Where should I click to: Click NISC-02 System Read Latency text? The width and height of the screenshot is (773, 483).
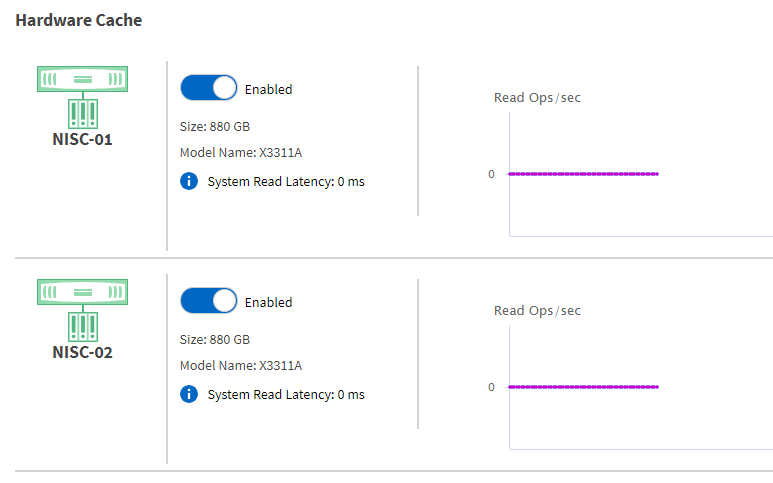[x=286, y=394]
